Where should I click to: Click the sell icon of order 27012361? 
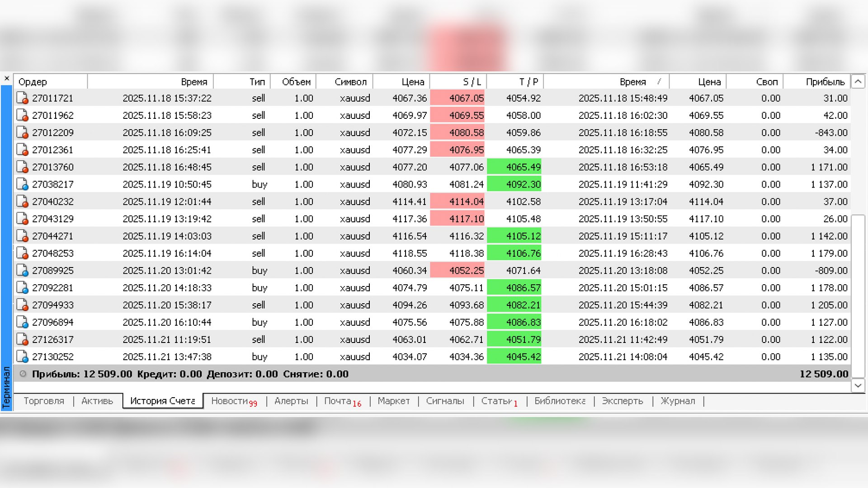[23, 150]
